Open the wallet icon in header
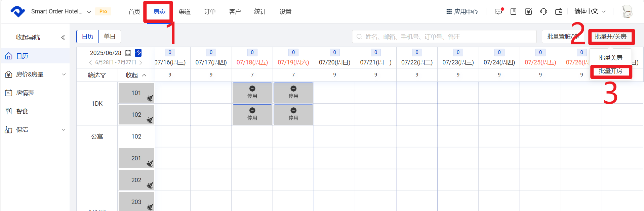 coord(559,12)
